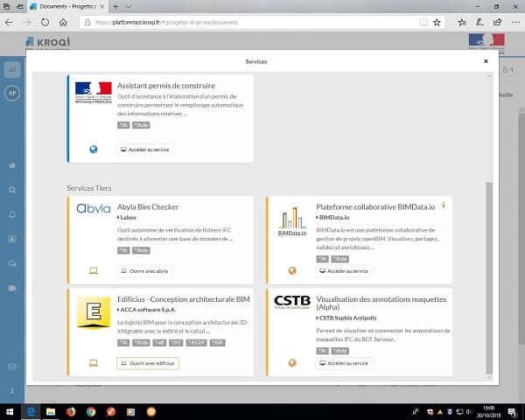525x420 pixels.
Task: Add page to favorites with the star icon
Action: tap(437, 23)
